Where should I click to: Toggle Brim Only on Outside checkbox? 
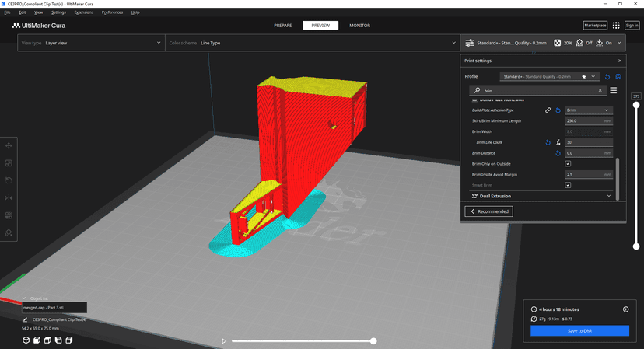568,164
